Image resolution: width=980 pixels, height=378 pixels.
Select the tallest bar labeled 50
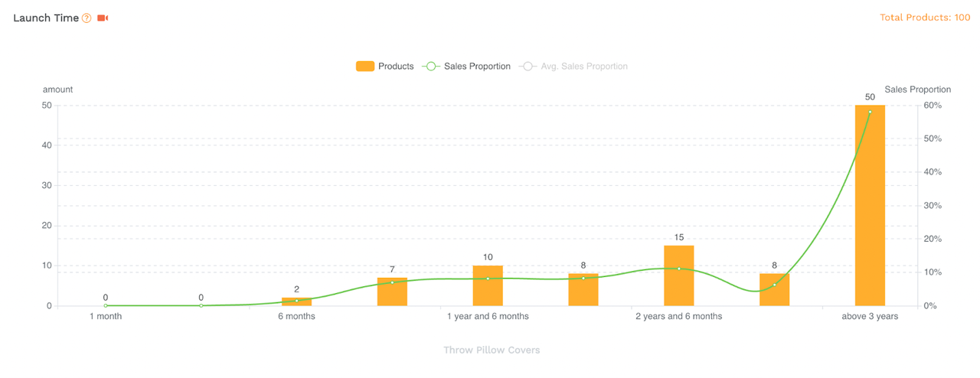pos(870,205)
